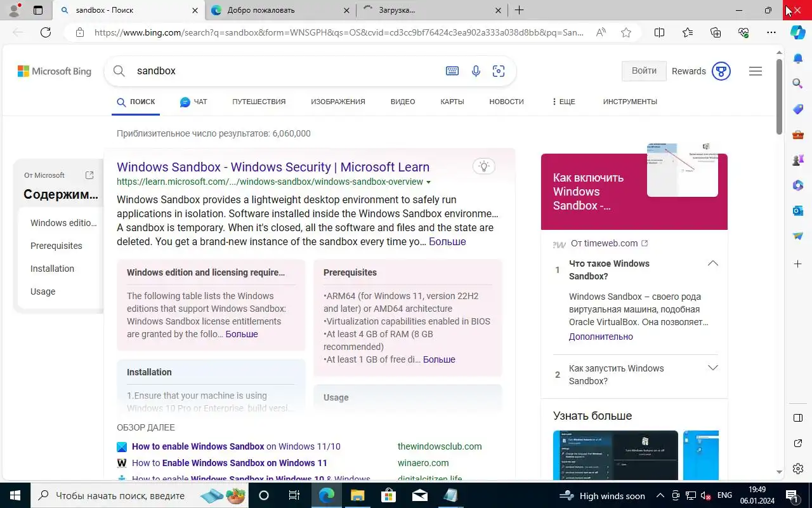Open Tools briefcase icon in sidebar
Screen dimensions: 812x508
pyautogui.click(x=798, y=134)
